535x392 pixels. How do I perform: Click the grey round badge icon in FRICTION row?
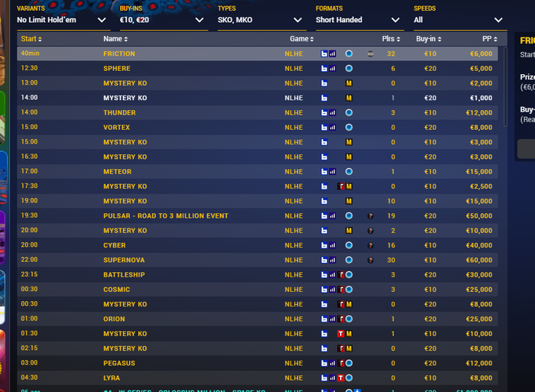[x=370, y=53]
